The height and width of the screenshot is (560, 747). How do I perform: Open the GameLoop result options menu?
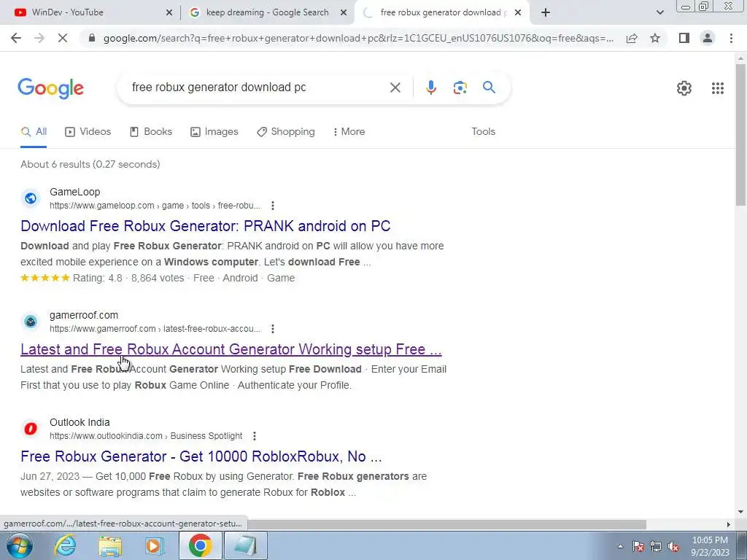point(273,206)
